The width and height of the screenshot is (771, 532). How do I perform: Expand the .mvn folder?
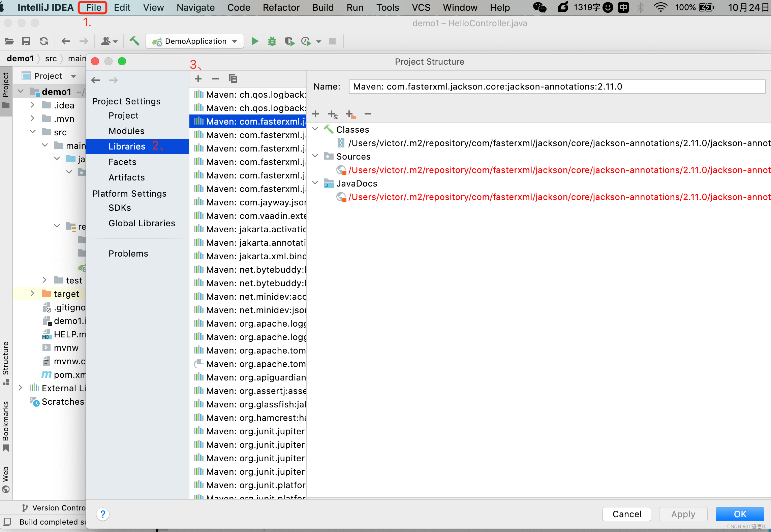pos(32,118)
